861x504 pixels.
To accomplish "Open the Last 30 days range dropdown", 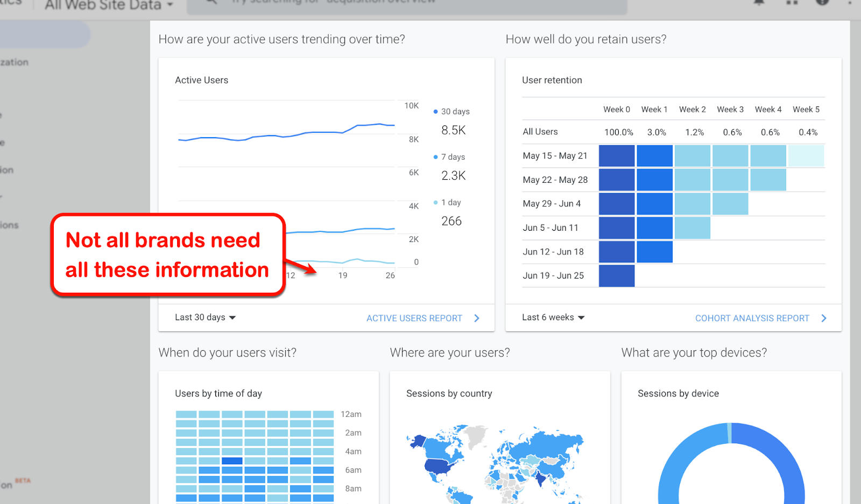I will pos(206,317).
